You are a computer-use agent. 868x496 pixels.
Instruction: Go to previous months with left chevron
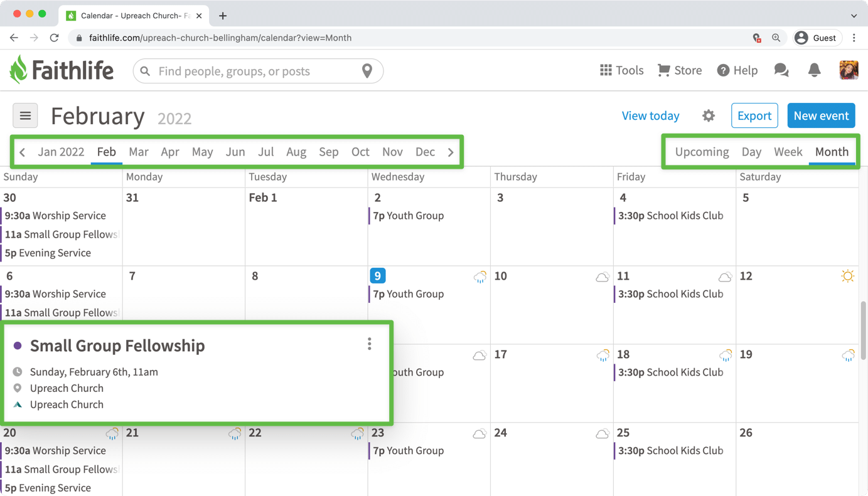point(23,152)
